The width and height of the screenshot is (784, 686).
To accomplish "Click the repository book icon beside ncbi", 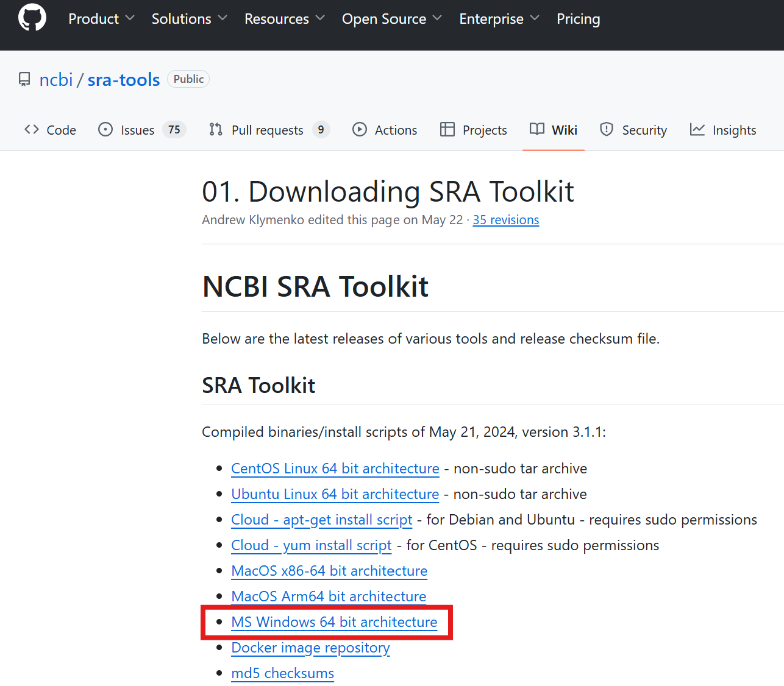I will point(24,80).
